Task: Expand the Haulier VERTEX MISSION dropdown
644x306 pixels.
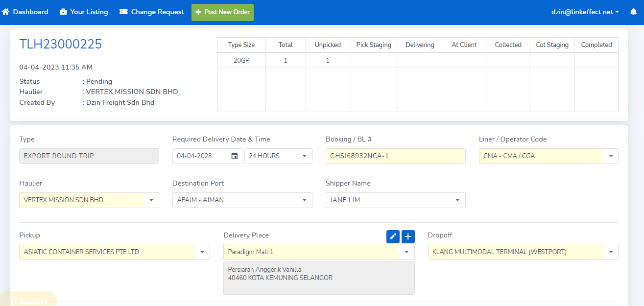Action: (x=89, y=200)
